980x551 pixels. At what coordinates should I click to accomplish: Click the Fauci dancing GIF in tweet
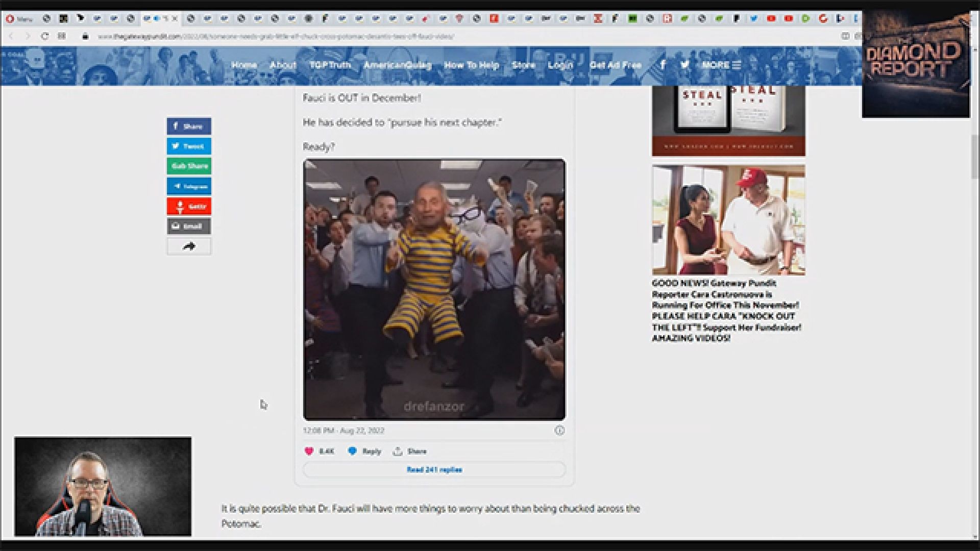point(434,289)
